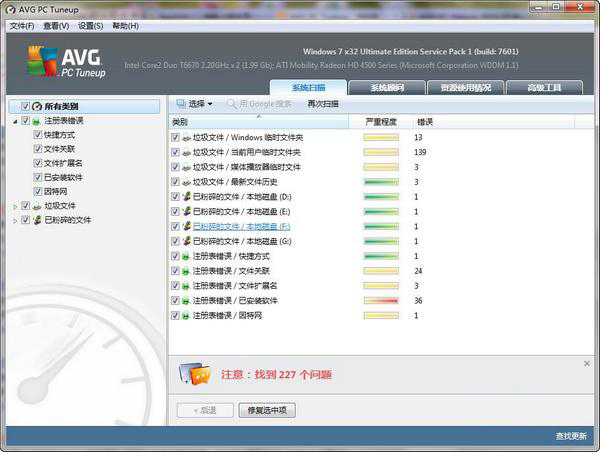Open the 查看(V) menu
This screenshot has width=600, height=452.
pyautogui.click(x=56, y=26)
